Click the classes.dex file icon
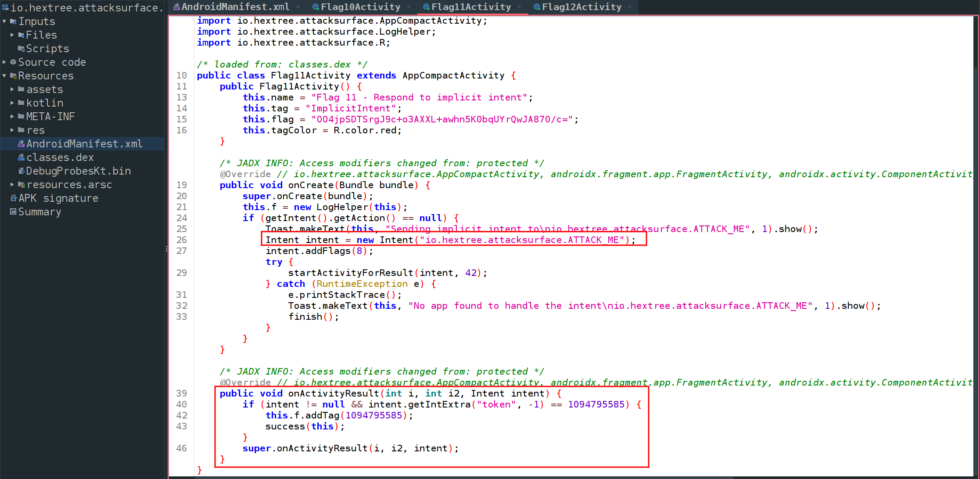 click(x=21, y=157)
